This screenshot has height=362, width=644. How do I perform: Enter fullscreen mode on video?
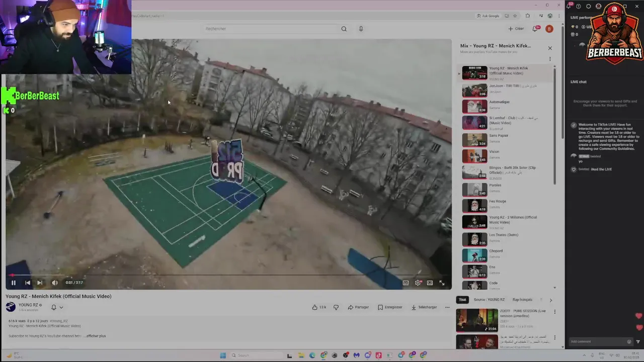(x=442, y=283)
